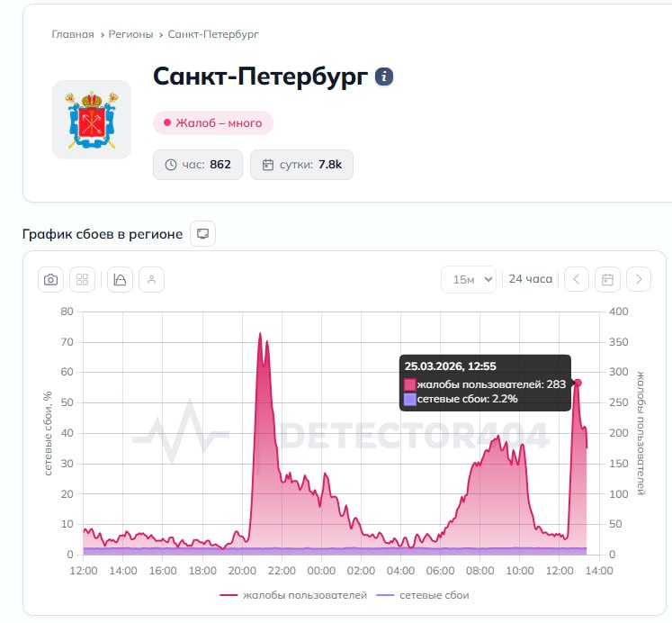Toggle сетевые сбои series in legend
This screenshot has height=623, width=672.
coord(423,595)
